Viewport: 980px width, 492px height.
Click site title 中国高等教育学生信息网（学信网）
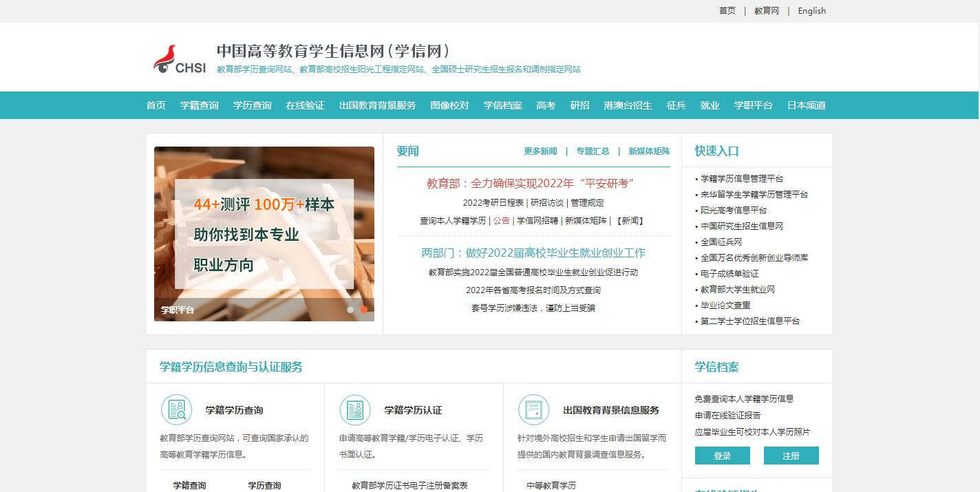[x=334, y=51]
